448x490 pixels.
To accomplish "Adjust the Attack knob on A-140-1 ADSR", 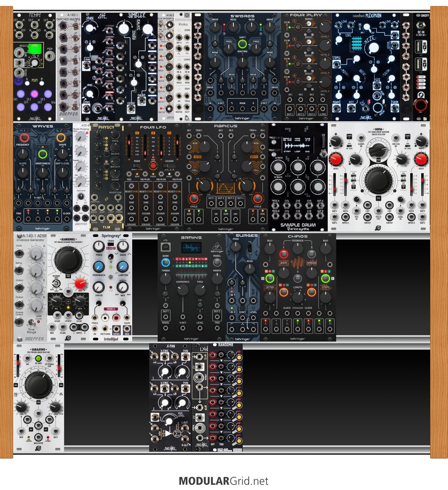I will pyautogui.click(x=36, y=253).
